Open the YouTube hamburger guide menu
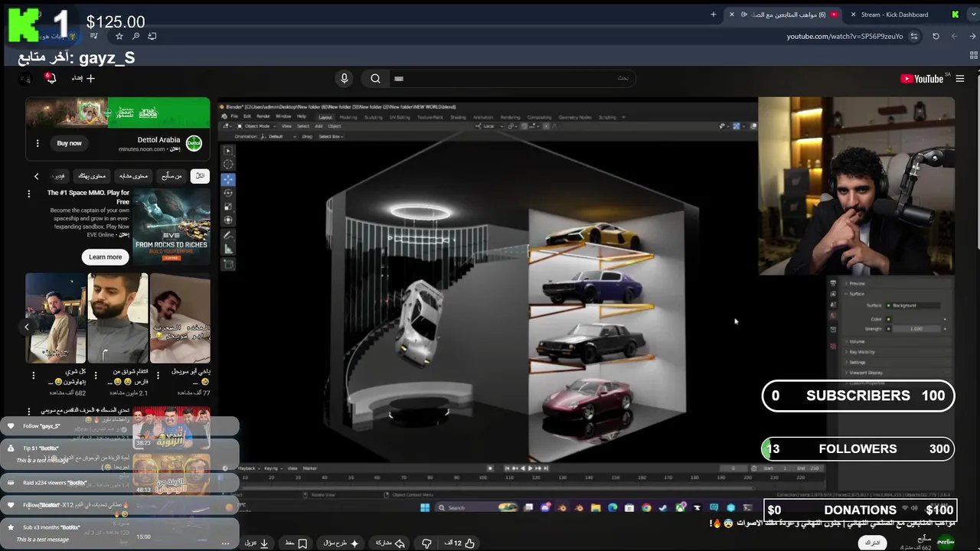Image resolution: width=980 pixels, height=551 pixels. [959, 79]
